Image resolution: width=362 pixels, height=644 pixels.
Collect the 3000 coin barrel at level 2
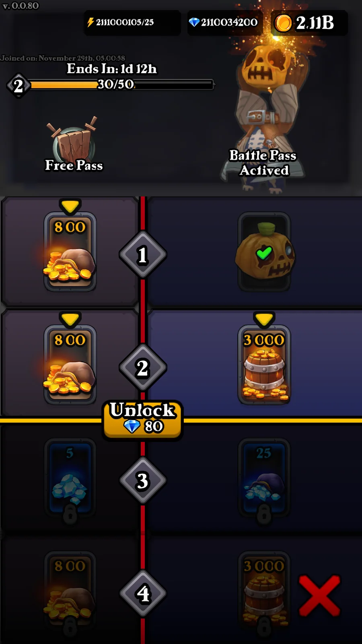pos(264,365)
